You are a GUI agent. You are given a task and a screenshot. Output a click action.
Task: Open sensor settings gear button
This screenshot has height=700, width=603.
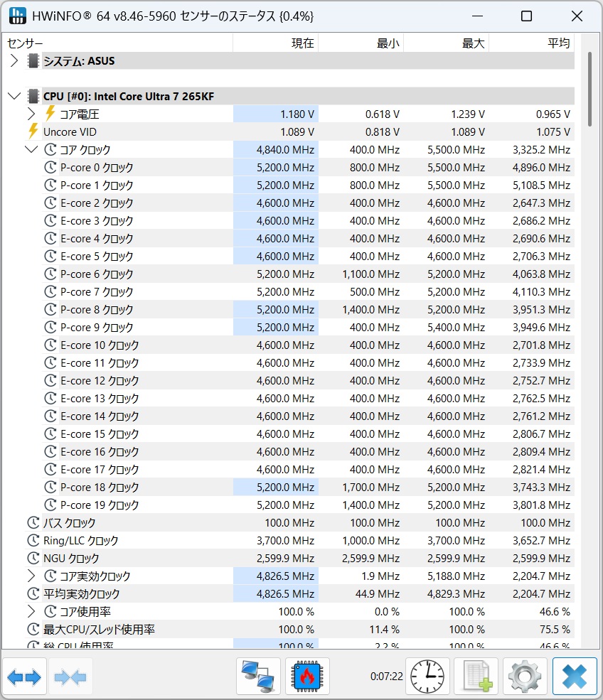click(525, 677)
